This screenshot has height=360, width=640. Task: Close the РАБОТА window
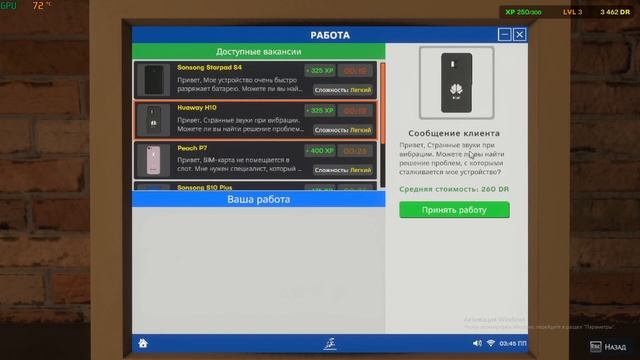click(x=520, y=35)
